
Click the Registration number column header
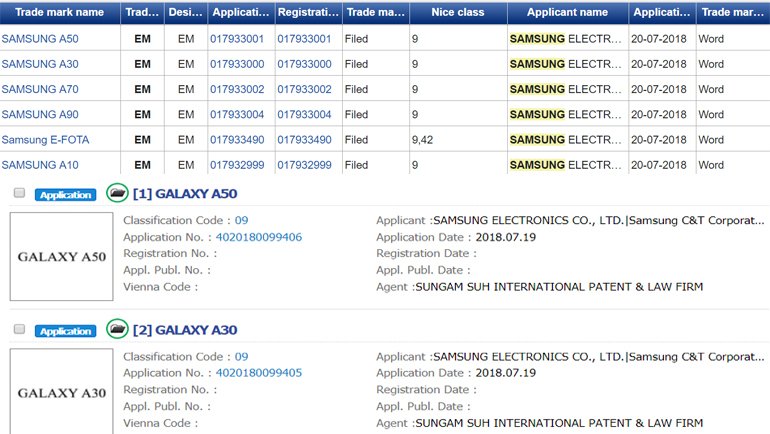click(308, 12)
